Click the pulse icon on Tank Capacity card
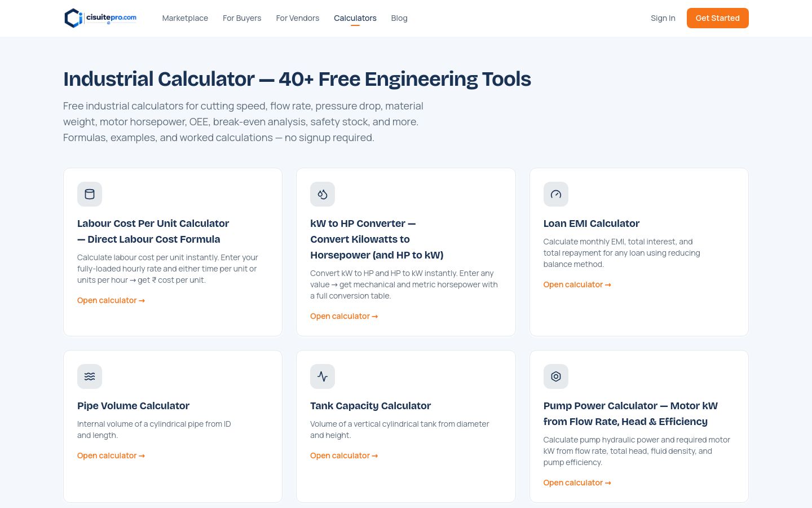 [323, 376]
